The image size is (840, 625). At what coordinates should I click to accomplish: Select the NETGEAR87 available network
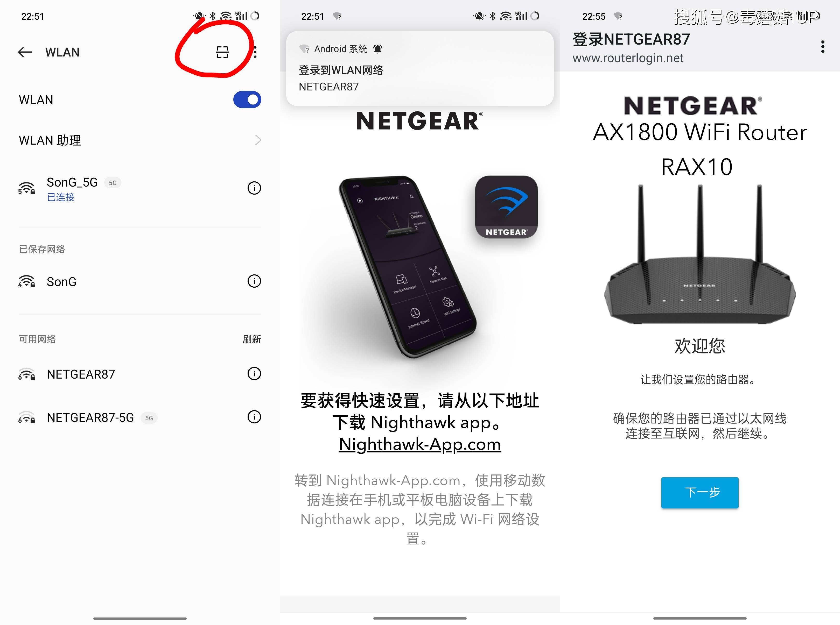pos(140,374)
